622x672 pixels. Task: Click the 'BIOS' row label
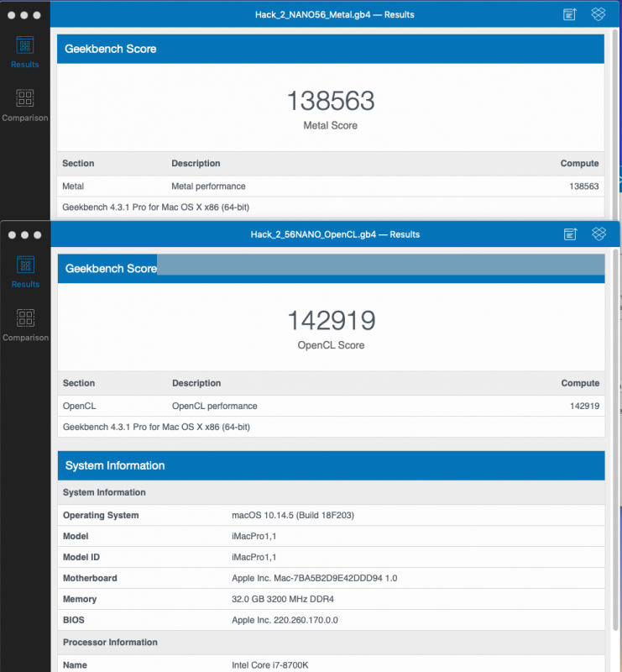[74, 620]
